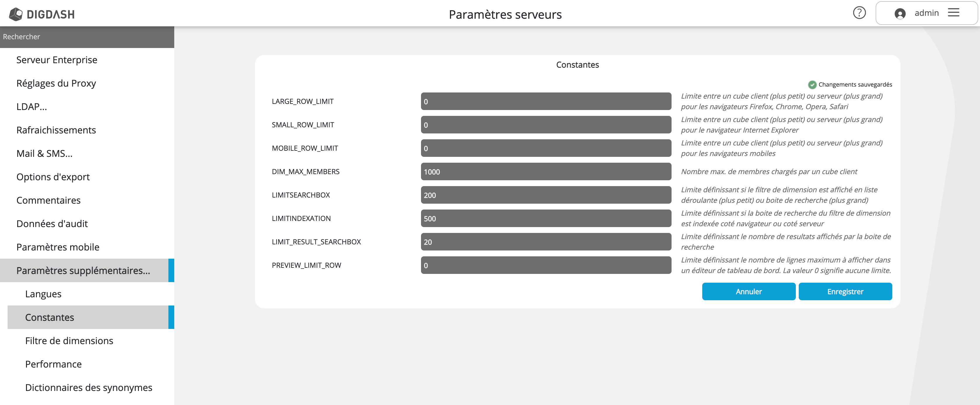This screenshot has height=405, width=980.
Task: Click Données d'audit sidebar item
Action: [x=53, y=224]
